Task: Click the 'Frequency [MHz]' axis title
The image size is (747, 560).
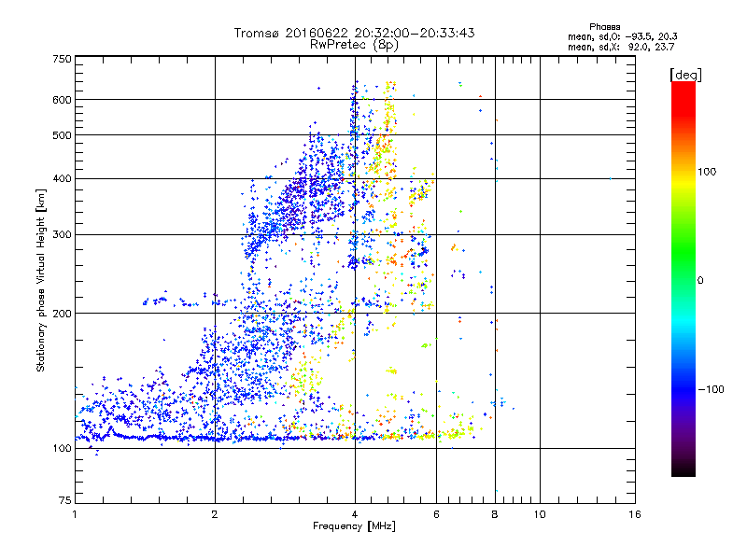Action: (x=354, y=526)
